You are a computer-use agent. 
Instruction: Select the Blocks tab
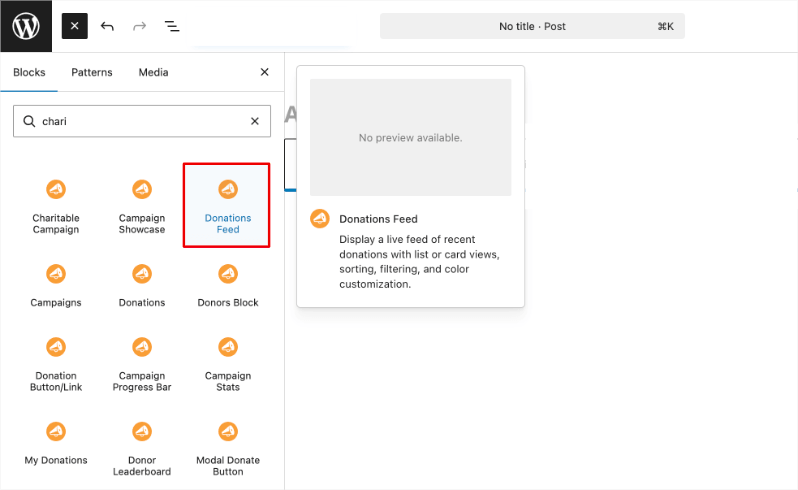[29, 72]
